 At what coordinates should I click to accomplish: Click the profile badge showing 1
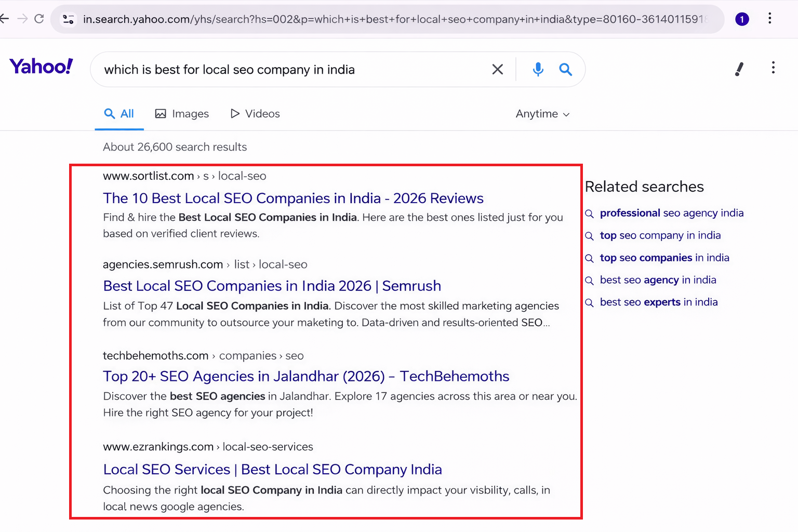tap(742, 19)
